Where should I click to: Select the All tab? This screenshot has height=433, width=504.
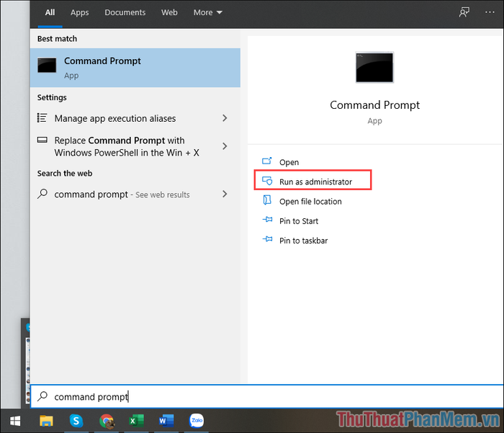coord(50,12)
